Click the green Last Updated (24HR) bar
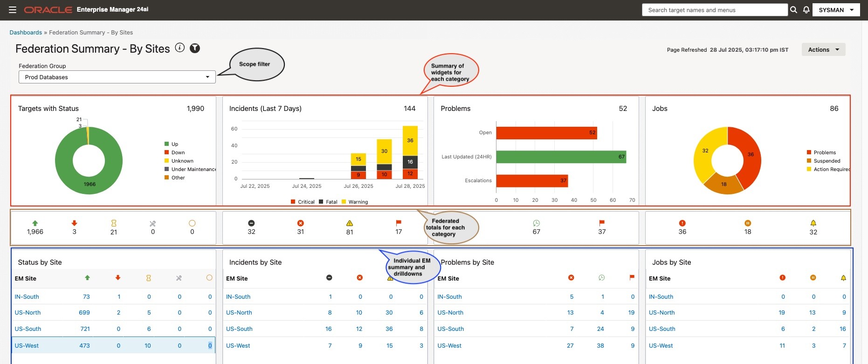The width and height of the screenshot is (868, 364). [561, 157]
